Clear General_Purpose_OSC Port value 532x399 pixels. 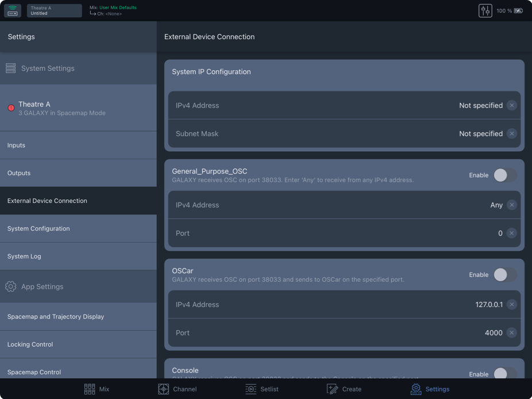(x=512, y=233)
